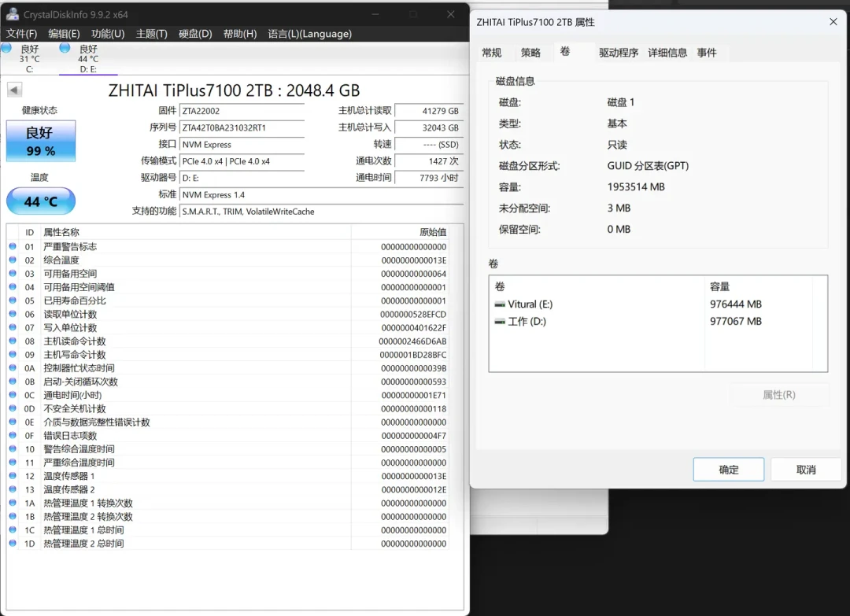Screen dimensions: 850x616
Task: Click status dot for attribute 1D 热管理温度 2 总时间
Action: coord(13,544)
